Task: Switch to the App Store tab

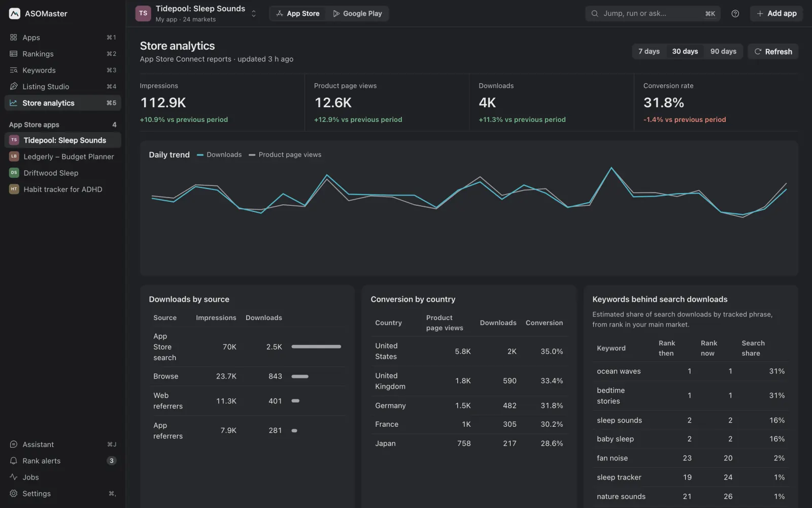Action: (298, 14)
